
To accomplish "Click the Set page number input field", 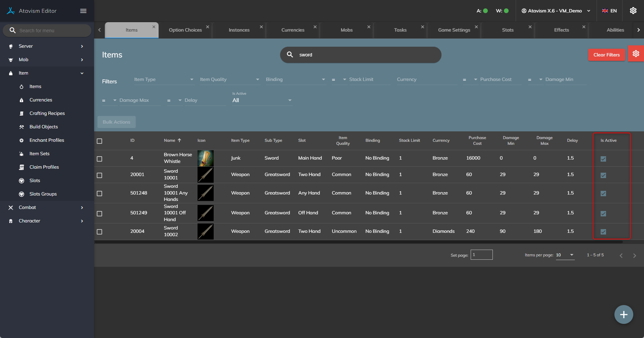I will [481, 255].
